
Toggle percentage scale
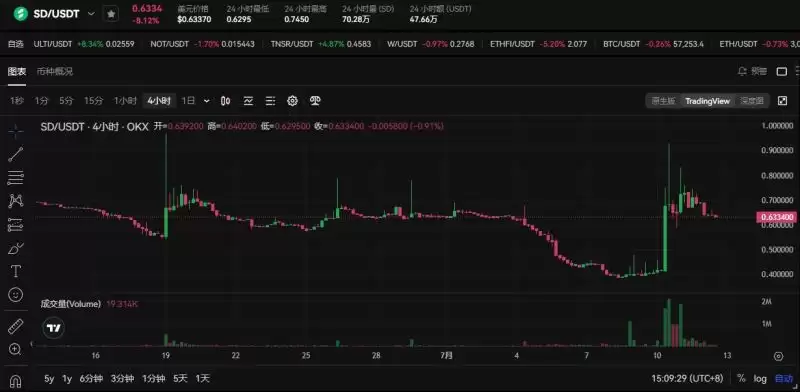pos(741,379)
